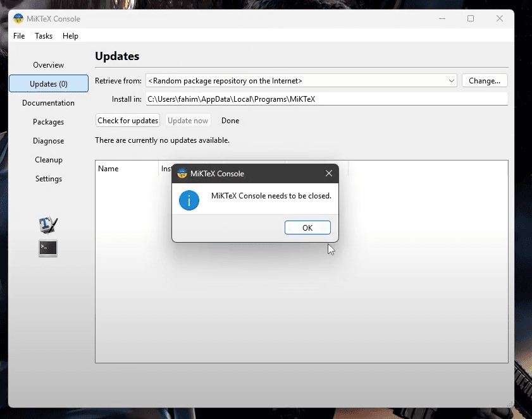
Task: Click the MiKTeX Console title bar logo
Action: [18, 19]
